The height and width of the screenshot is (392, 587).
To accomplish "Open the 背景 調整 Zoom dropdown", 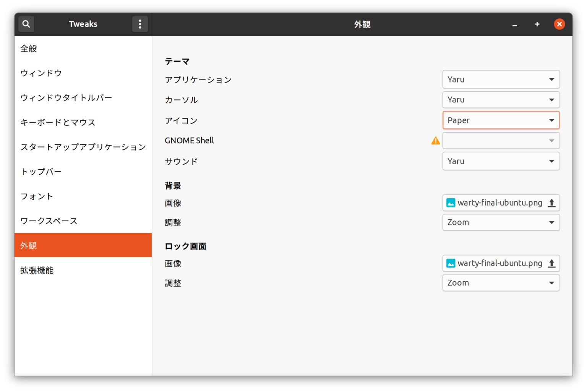I will click(x=501, y=222).
